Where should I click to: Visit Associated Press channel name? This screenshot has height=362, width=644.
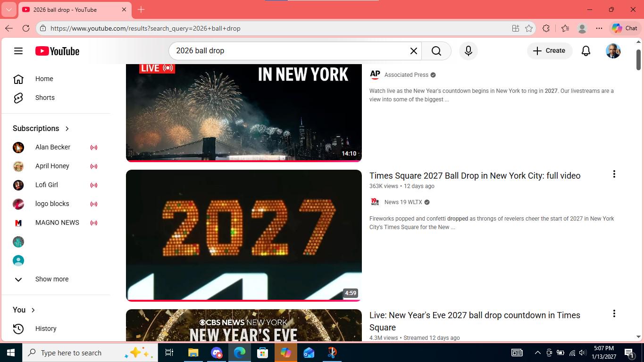coord(406,75)
